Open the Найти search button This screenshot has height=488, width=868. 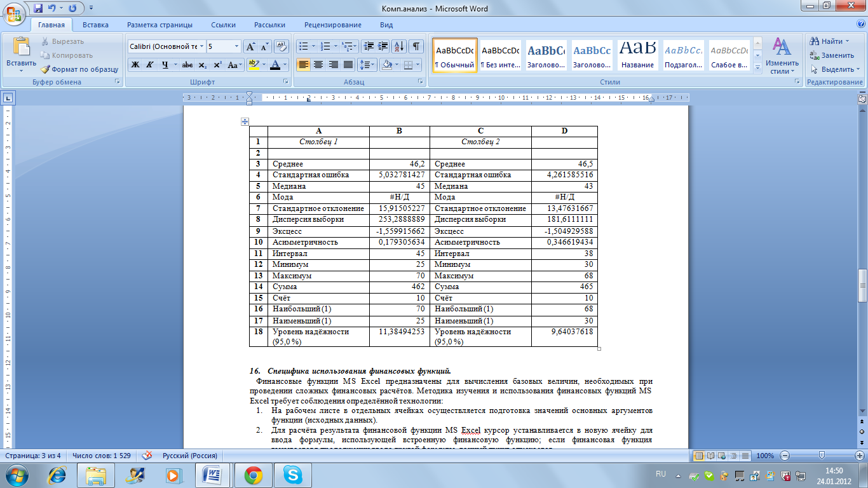[x=831, y=41]
